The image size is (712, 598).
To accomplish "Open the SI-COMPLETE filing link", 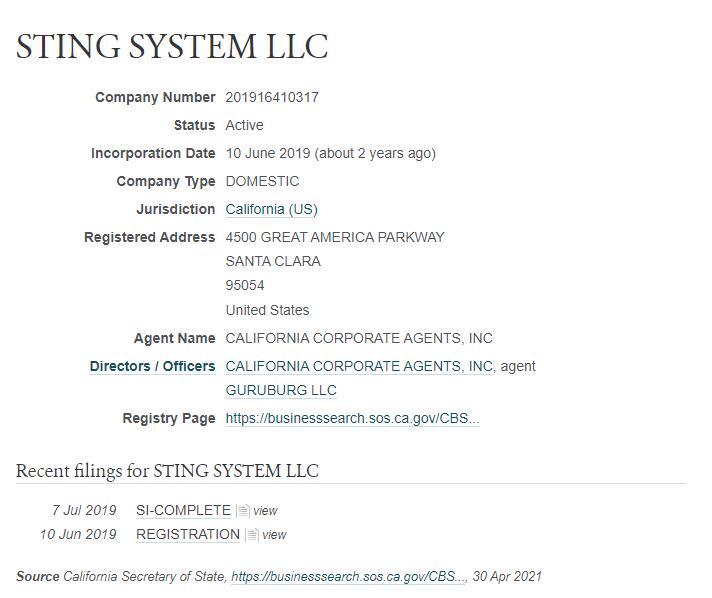I will 183,510.
